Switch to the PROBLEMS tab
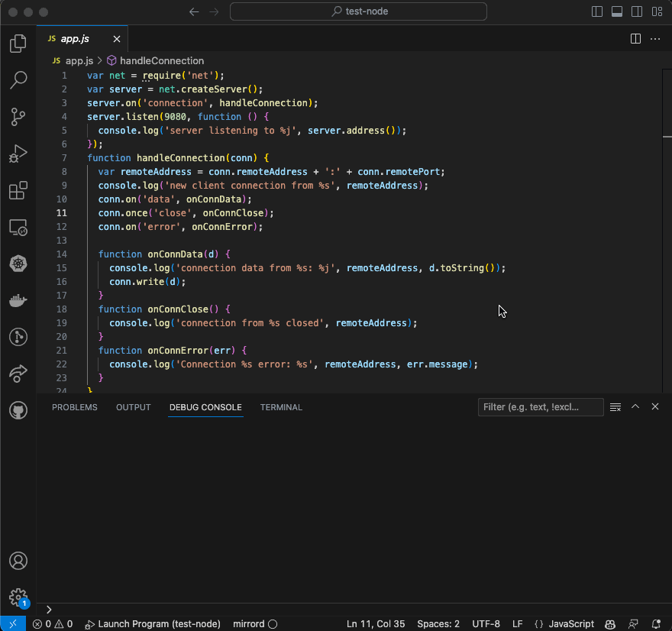This screenshot has height=631, width=672. (74, 407)
